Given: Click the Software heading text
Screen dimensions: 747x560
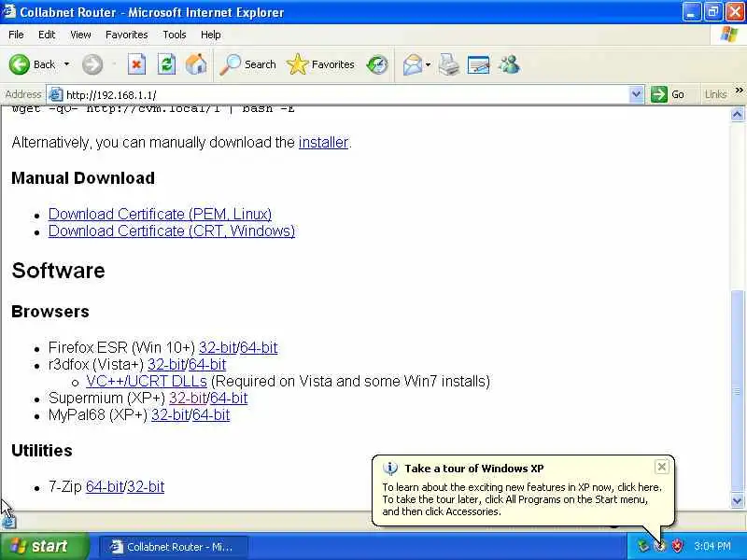Looking at the screenshot, I should pos(58,271).
